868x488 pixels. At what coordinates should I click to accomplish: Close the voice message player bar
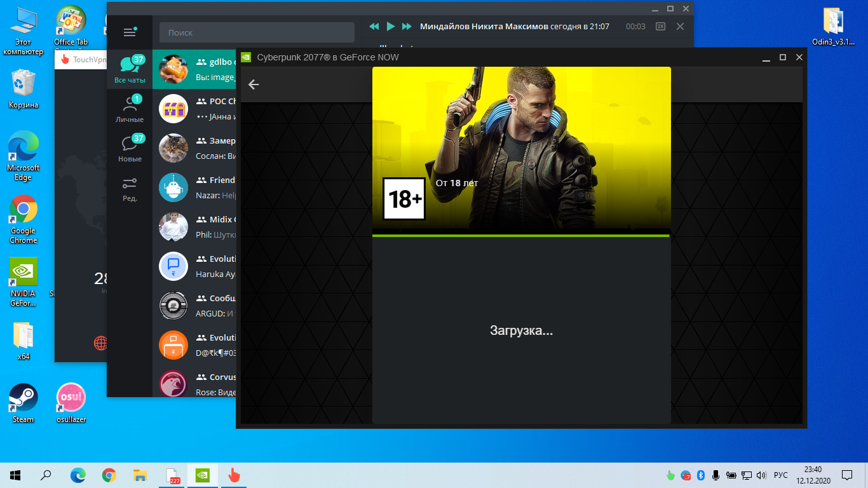[x=680, y=27]
